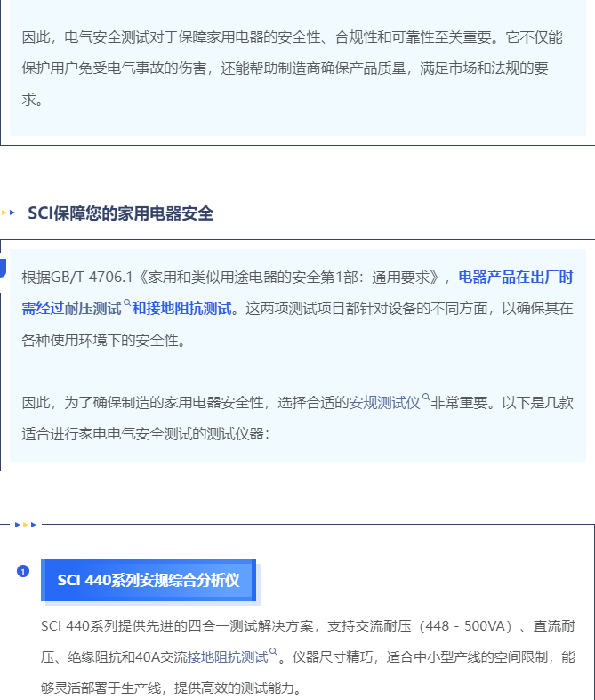Open the 和接地阻抗测试 bold link
This screenshot has width=595, height=700.
181,309
